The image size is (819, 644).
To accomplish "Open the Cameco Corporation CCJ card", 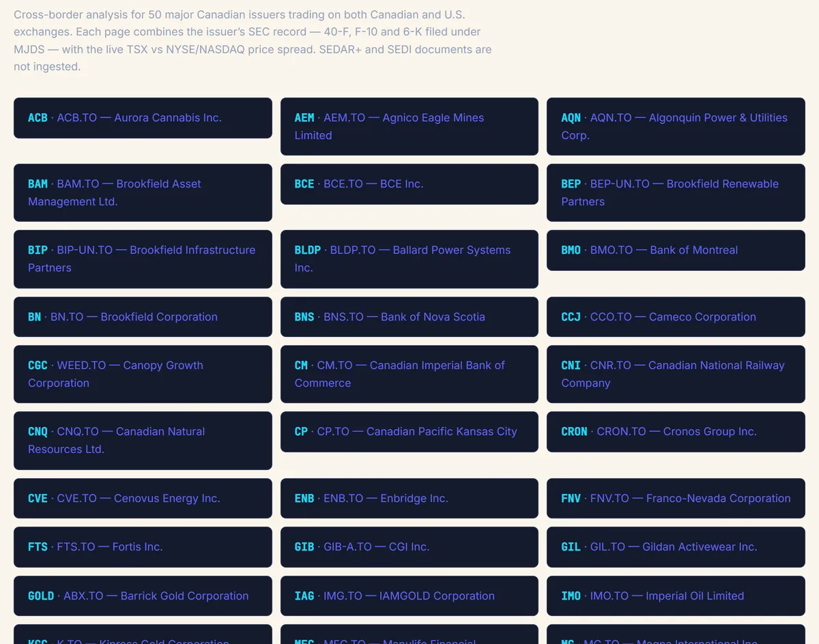I will tap(676, 317).
